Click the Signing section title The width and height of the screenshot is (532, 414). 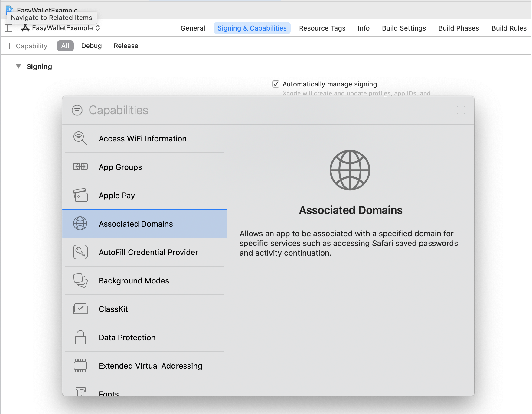click(x=39, y=66)
